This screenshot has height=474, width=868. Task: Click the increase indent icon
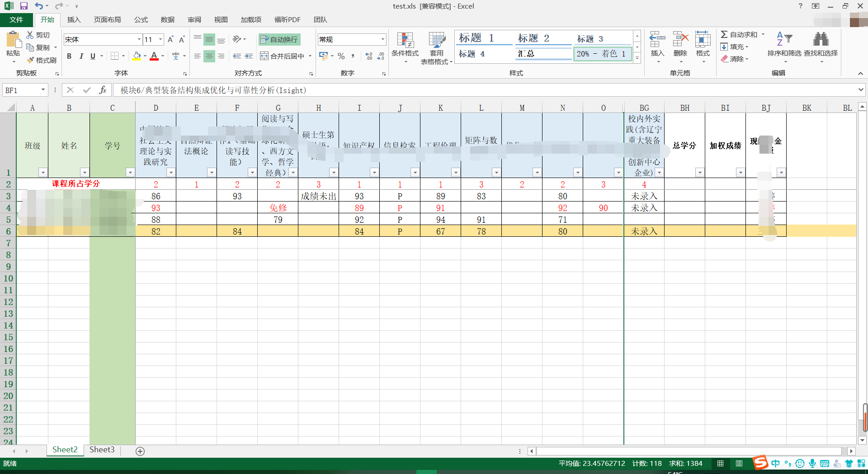click(x=249, y=56)
